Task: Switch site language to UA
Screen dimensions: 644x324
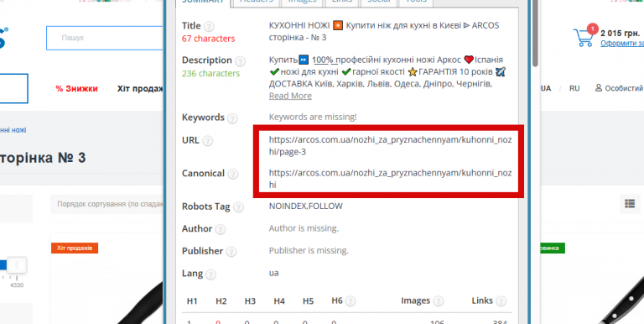Action: pyautogui.click(x=546, y=88)
